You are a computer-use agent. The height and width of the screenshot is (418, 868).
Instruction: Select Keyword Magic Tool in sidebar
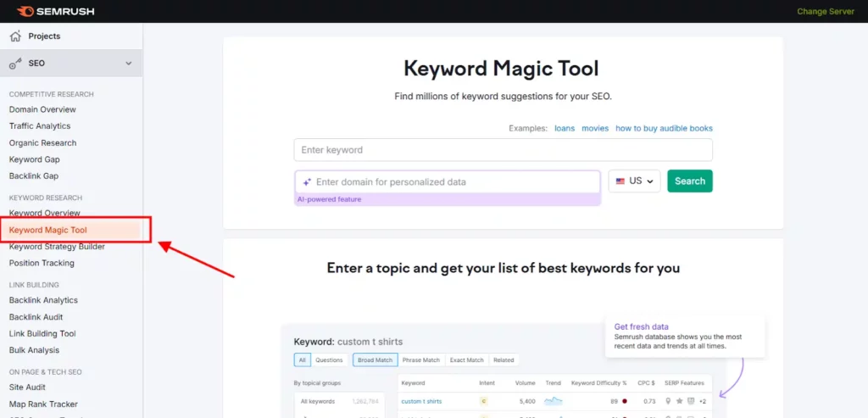coord(48,230)
